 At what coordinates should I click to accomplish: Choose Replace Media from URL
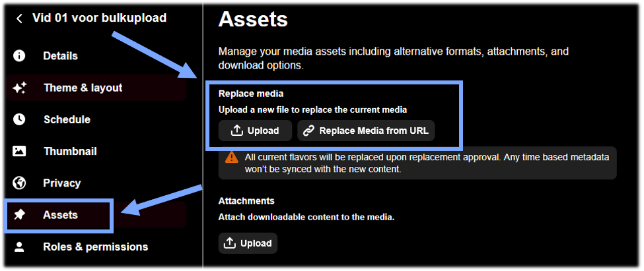pos(366,131)
